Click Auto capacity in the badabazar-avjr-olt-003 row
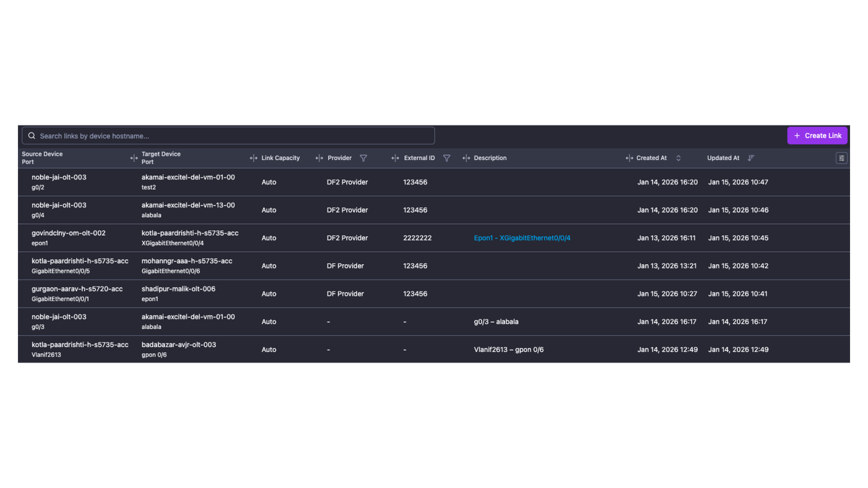 (x=269, y=349)
